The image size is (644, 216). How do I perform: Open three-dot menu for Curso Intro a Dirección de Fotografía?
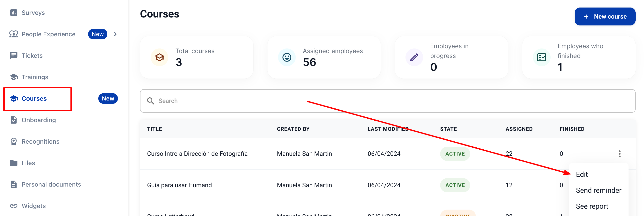[x=619, y=154]
